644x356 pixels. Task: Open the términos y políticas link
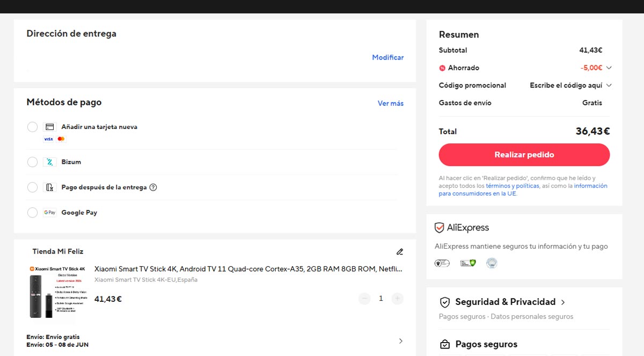[513, 186]
